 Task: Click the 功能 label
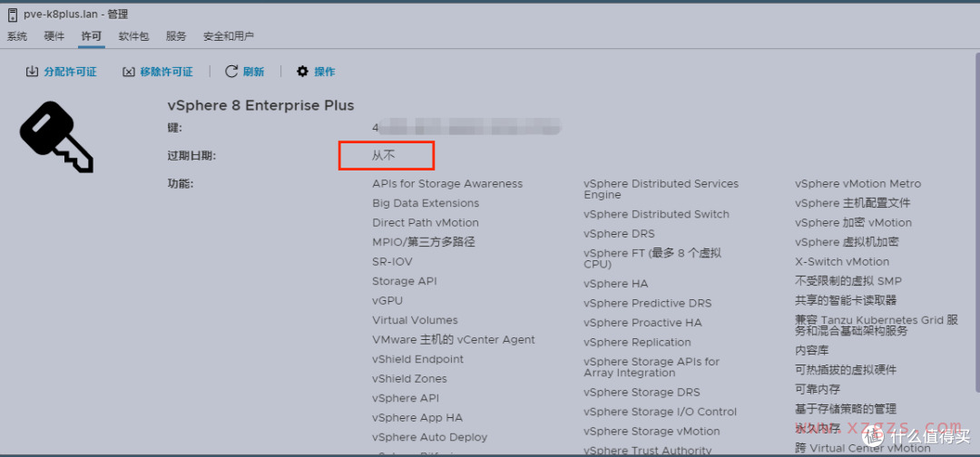click(181, 184)
